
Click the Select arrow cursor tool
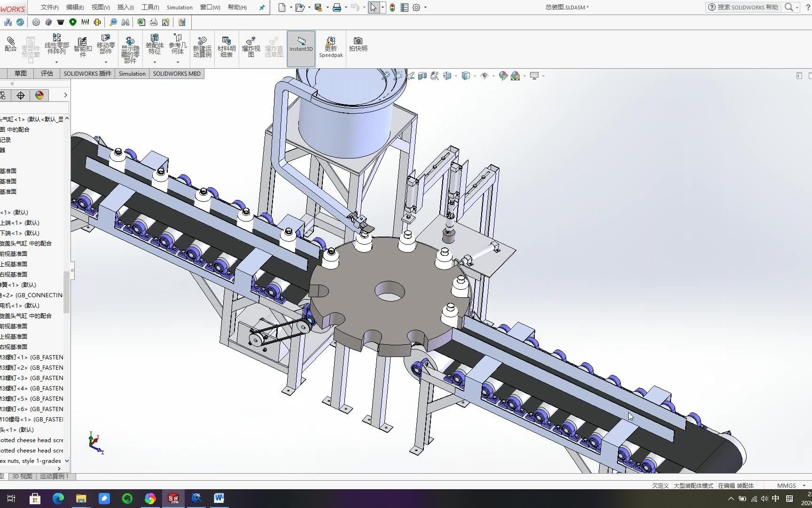pyautogui.click(x=374, y=8)
